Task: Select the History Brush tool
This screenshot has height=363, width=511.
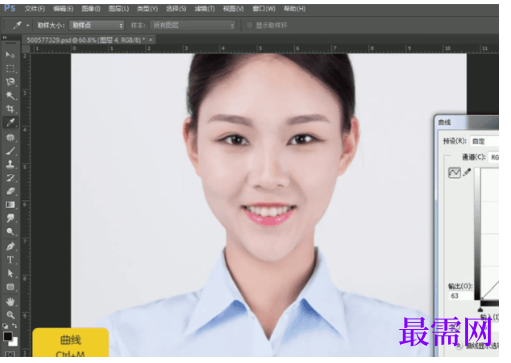Action: point(10,178)
